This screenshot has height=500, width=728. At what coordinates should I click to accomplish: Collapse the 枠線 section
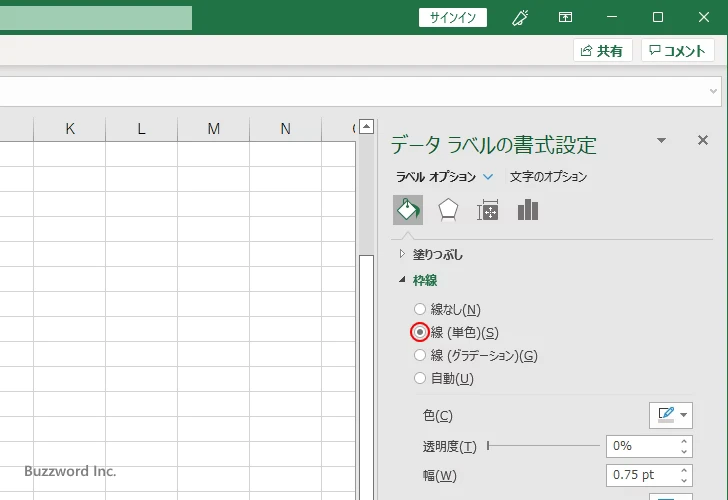[x=402, y=280]
